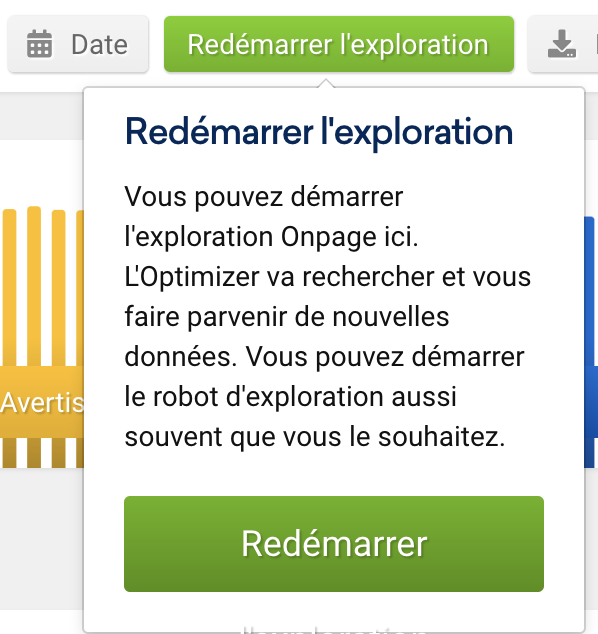Click the popover's pointer arrow tip
Screen dimensions: 598x634
pyautogui.click(x=326, y=83)
